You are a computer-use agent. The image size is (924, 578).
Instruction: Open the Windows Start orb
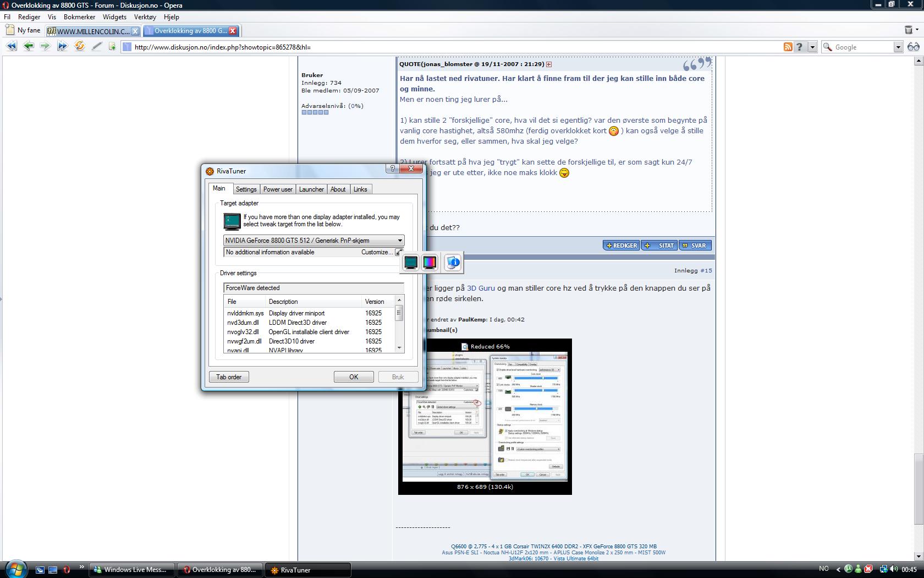[15, 569]
